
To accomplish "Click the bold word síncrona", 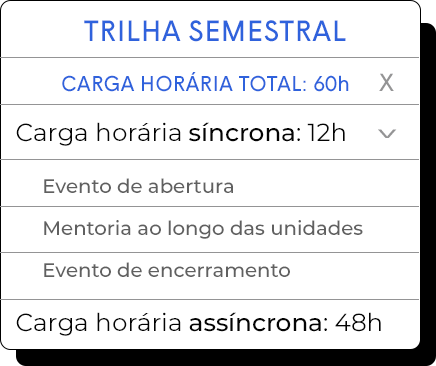I will pyautogui.click(x=242, y=133).
